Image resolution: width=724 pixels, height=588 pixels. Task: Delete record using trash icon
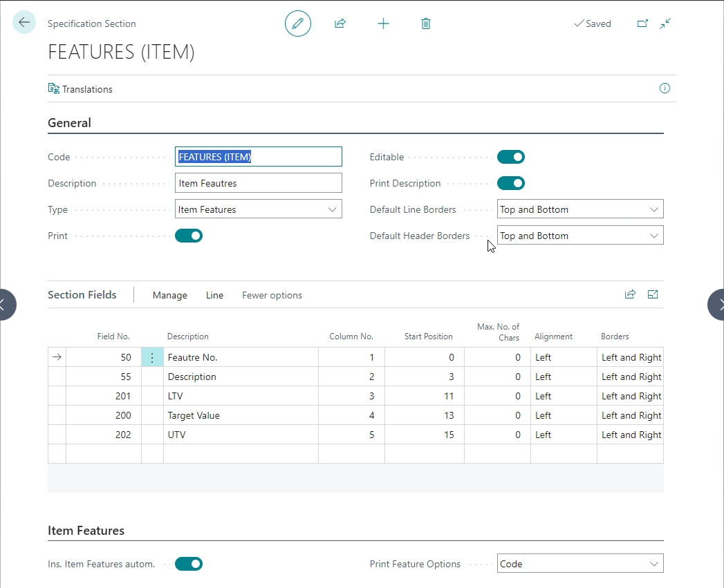[426, 23]
